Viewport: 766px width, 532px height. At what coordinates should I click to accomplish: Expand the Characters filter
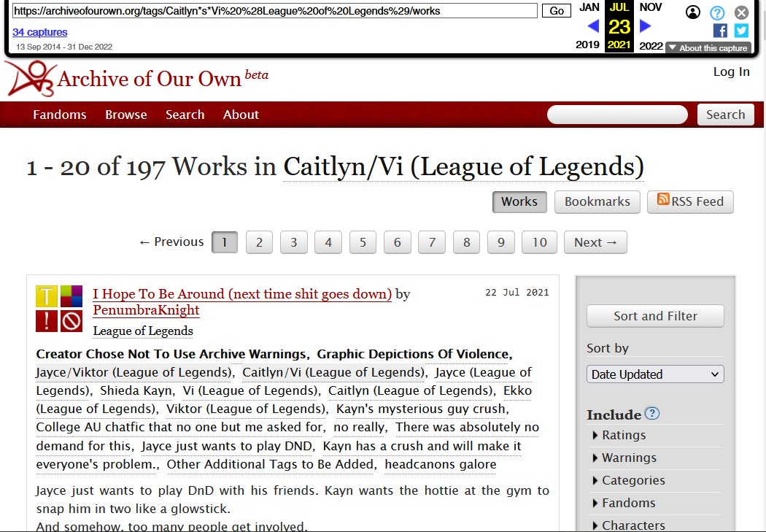(x=627, y=525)
